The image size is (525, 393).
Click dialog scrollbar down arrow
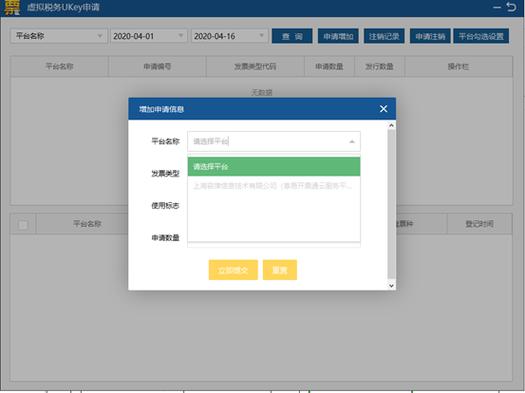click(391, 286)
